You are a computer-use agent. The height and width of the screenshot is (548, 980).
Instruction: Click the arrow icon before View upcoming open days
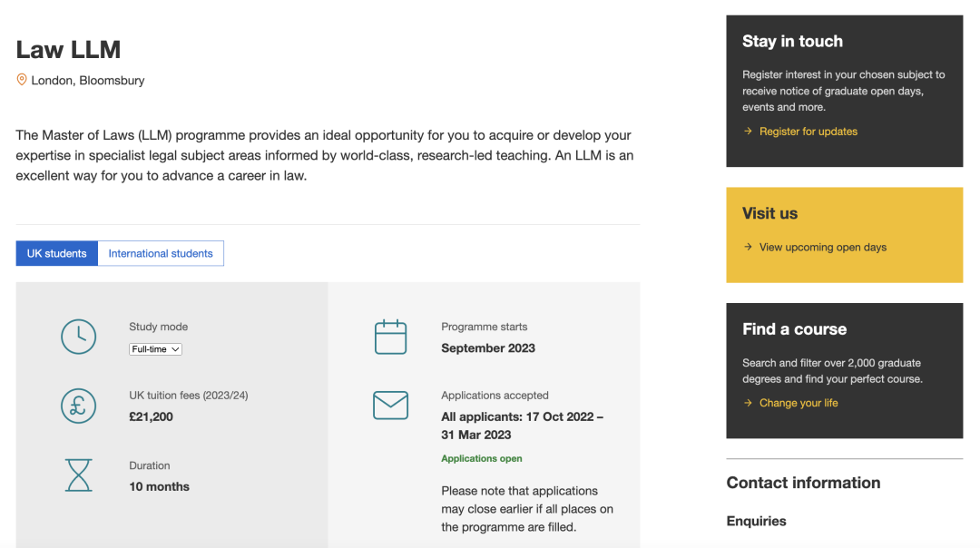pyautogui.click(x=748, y=247)
